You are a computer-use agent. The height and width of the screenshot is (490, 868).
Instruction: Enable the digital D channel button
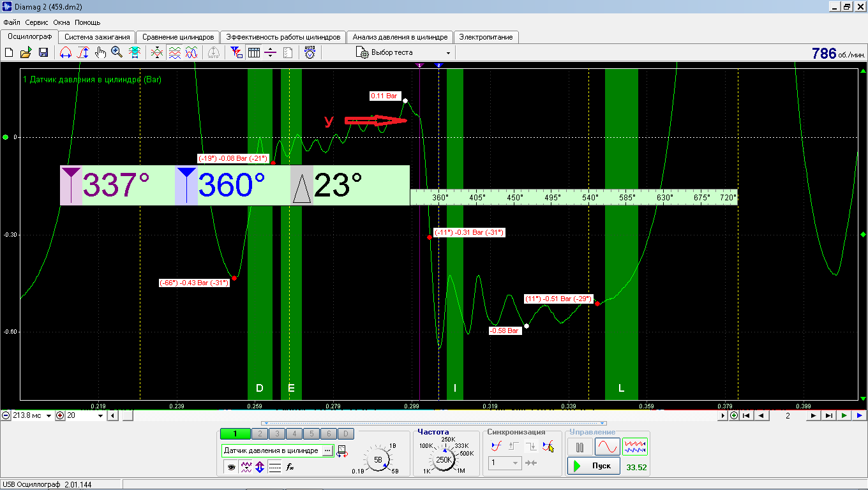[345, 434]
